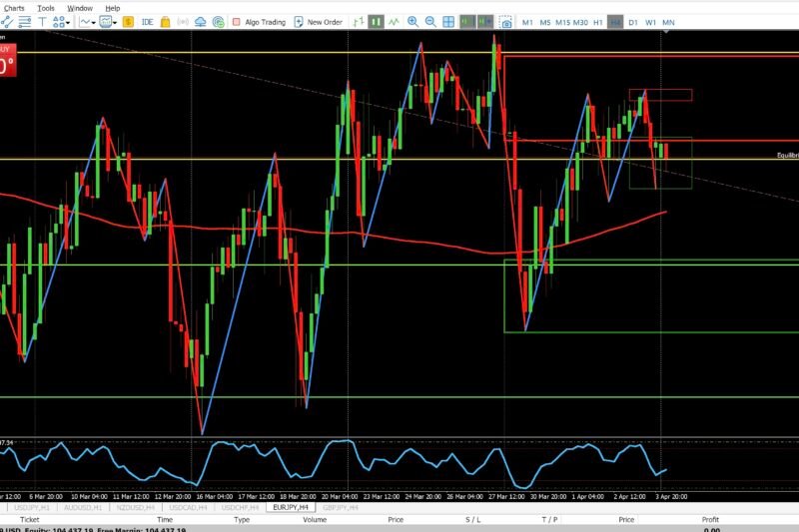Switch timeframe to M15
Viewport: 799px width, 532px height.
coord(562,22)
